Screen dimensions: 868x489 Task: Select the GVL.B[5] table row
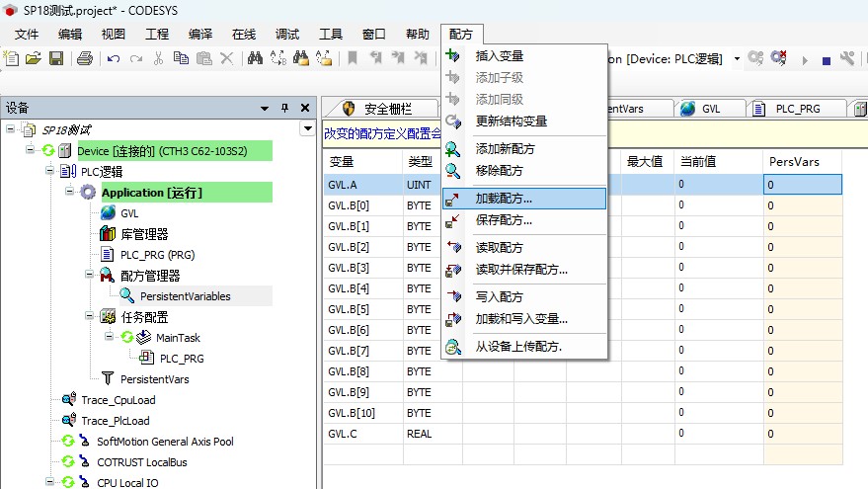tap(583, 309)
